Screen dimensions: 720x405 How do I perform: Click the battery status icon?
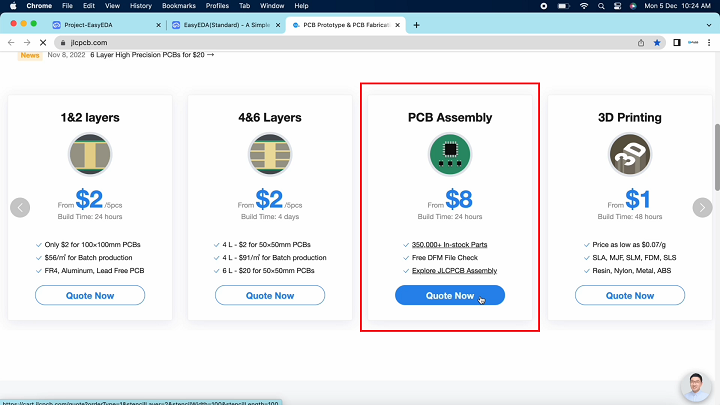563,6
